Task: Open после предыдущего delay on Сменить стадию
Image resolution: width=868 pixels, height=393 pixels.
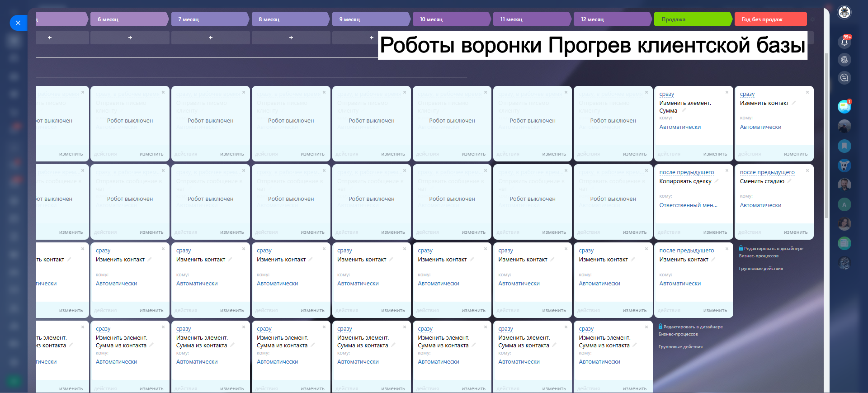Action: click(767, 172)
